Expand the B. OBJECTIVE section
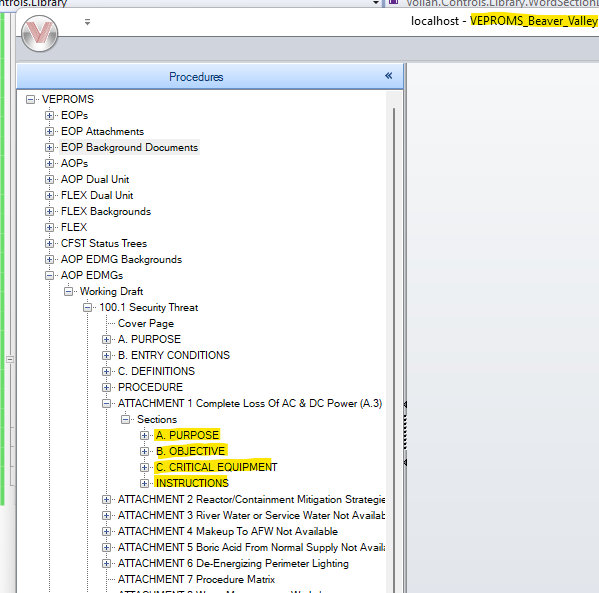 (x=144, y=452)
